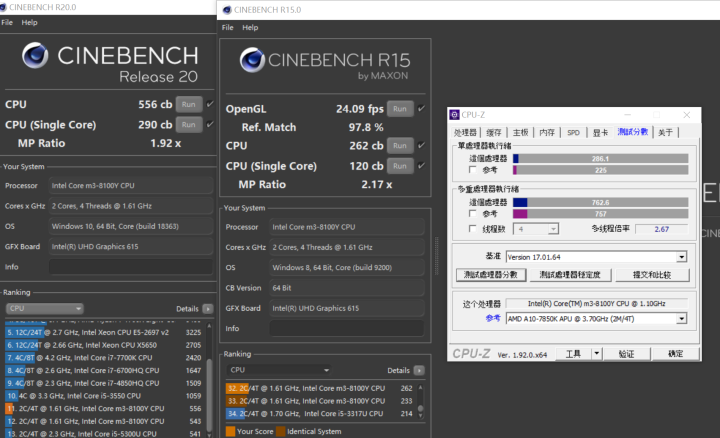Open the 关于 tab in CPU-Z
This screenshot has height=438, width=720.
pyautogui.click(x=665, y=133)
